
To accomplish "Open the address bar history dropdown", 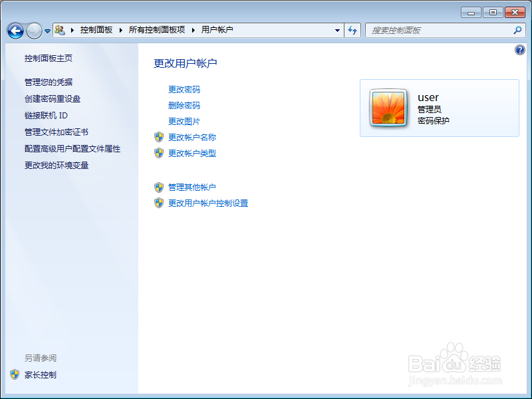I will (337, 30).
